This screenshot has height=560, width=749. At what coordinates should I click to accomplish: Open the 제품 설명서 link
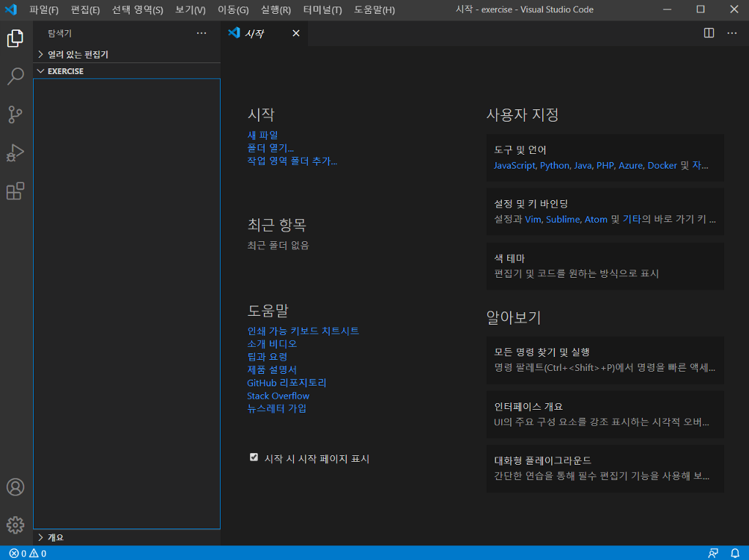[272, 369]
